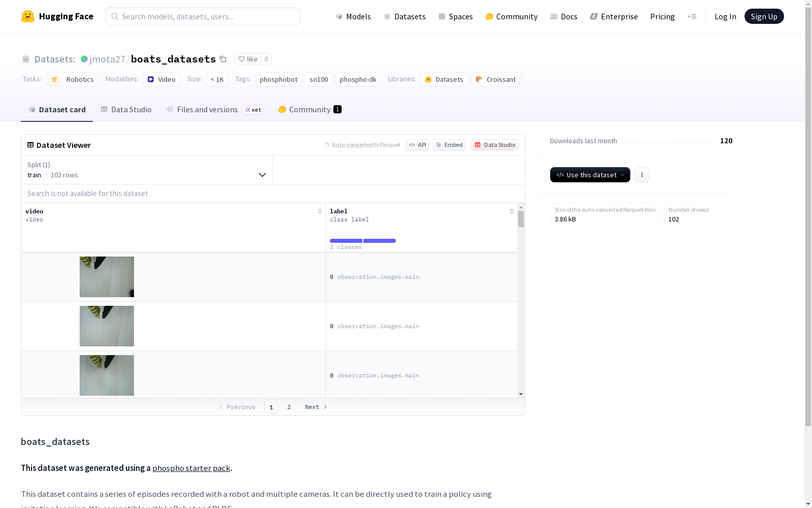Open Docs in the top navigation
812x508 pixels.
click(x=564, y=16)
